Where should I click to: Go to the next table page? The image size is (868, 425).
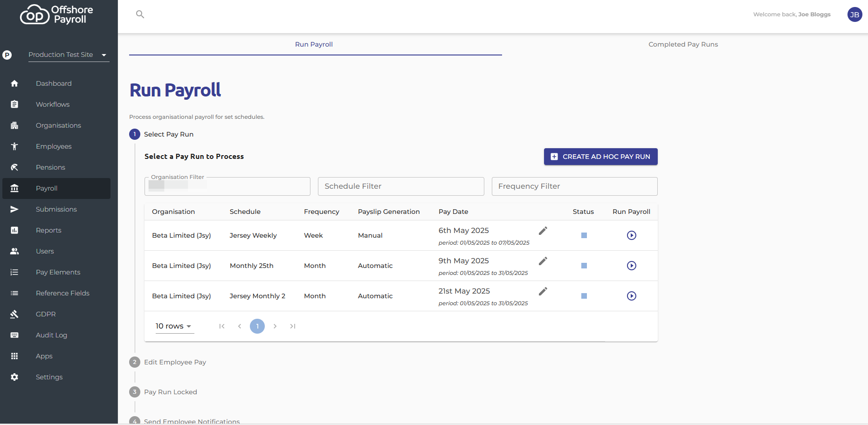(275, 326)
